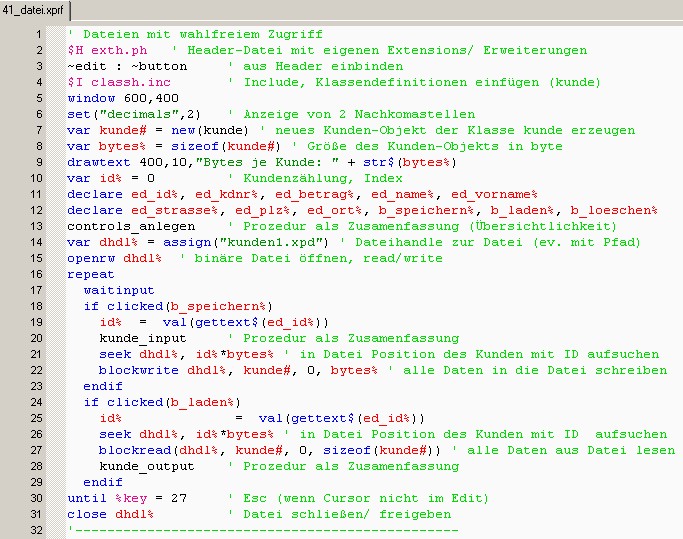Click line number 32 in the gutter
Viewport: 683px width, 539px height.
click(x=34, y=530)
